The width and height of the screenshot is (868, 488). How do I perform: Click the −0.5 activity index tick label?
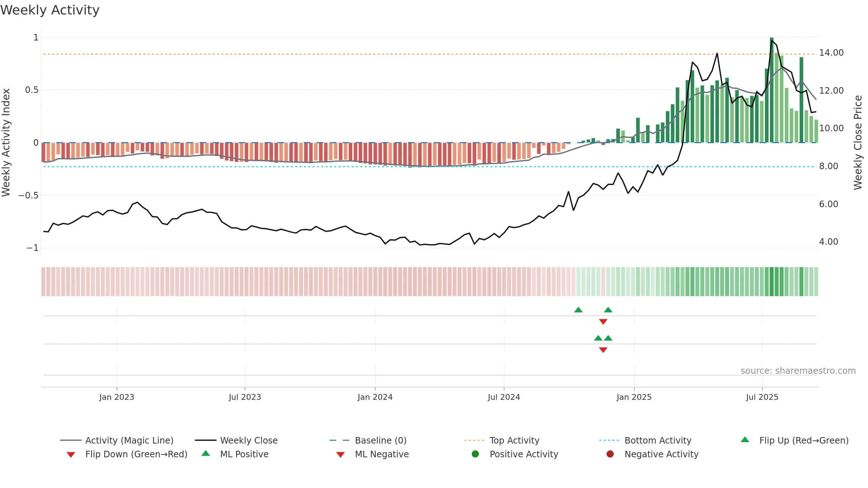coord(28,196)
